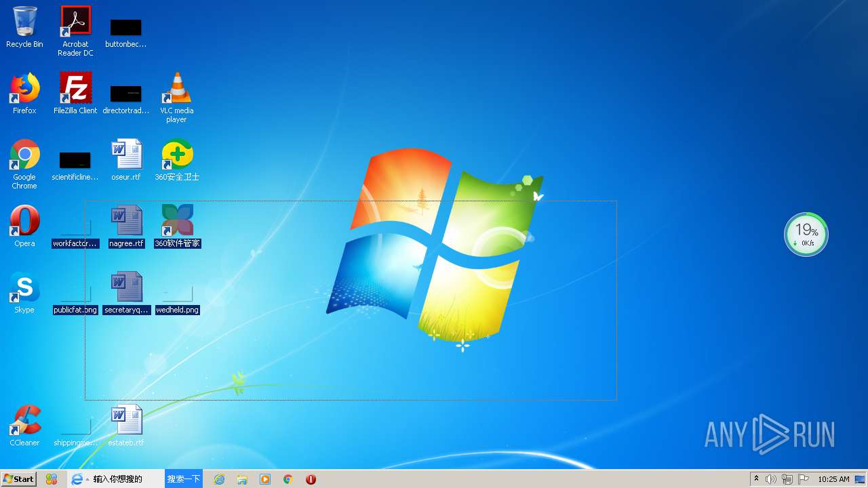Click the IE icon in the search toolbar
The image size is (868, 488).
pyautogui.click(x=77, y=479)
